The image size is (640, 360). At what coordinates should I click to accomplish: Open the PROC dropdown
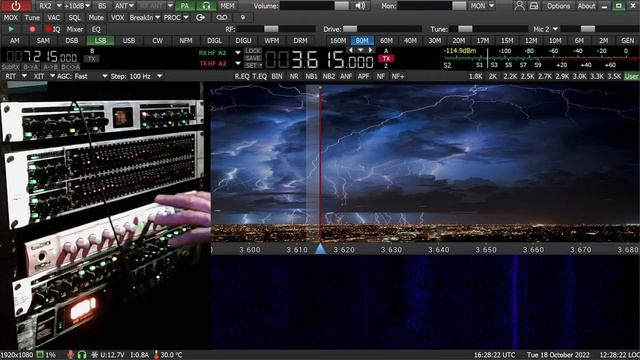coord(186,18)
